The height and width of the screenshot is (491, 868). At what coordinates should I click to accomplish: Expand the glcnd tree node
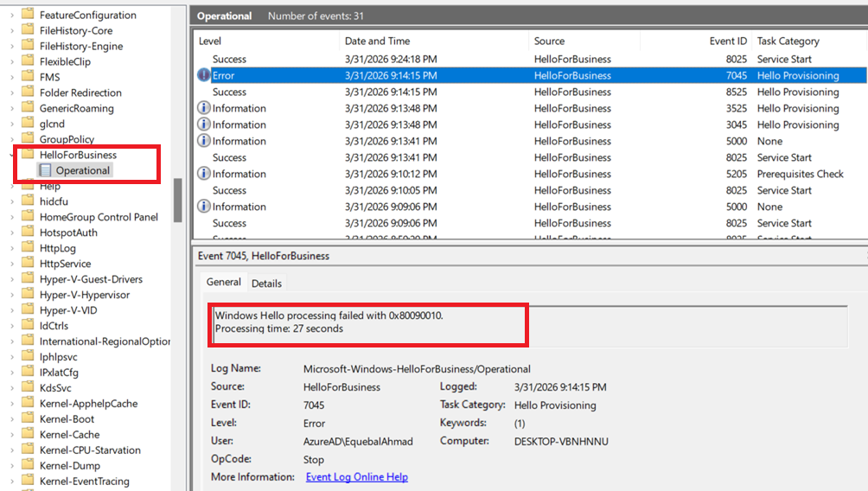(11, 124)
